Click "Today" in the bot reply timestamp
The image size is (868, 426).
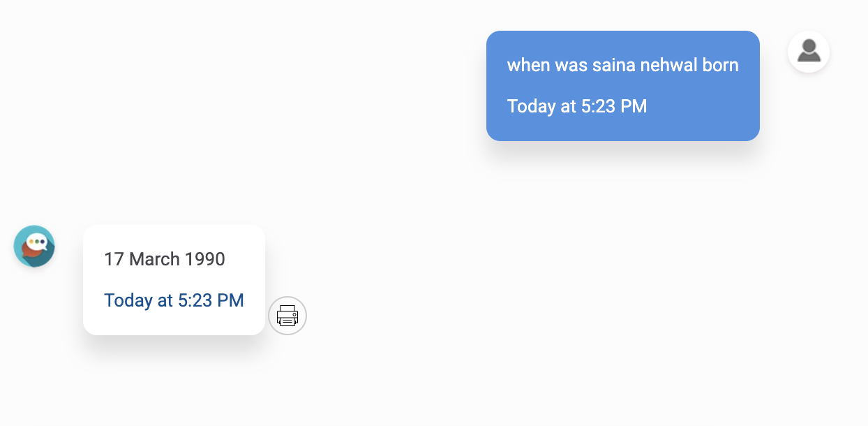[x=128, y=300]
